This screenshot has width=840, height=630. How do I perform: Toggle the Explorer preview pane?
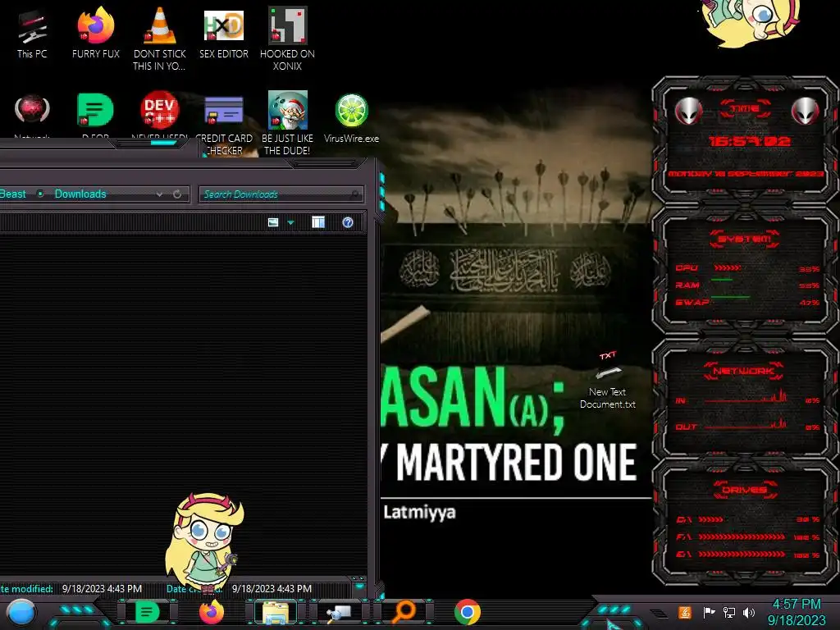click(318, 222)
